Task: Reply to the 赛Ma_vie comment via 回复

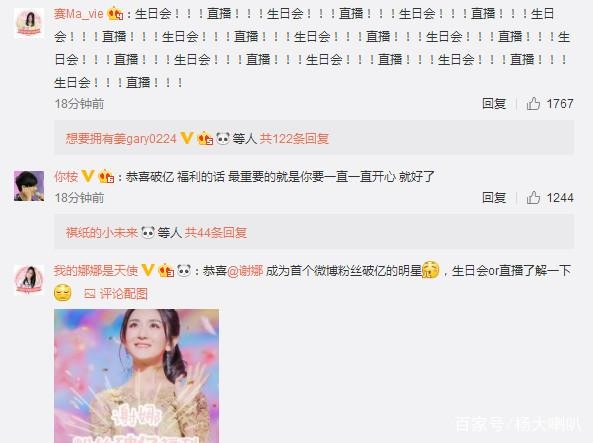Action: click(x=494, y=103)
